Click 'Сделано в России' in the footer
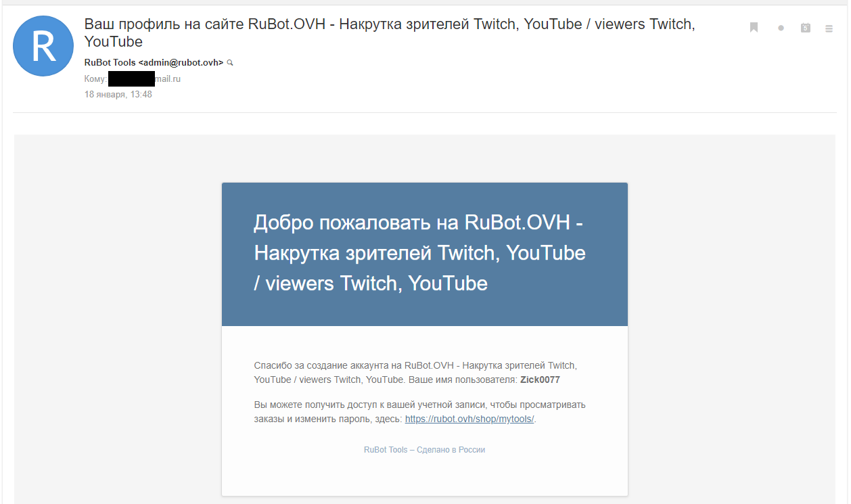Viewport: 851px width, 504px height. [x=451, y=450]
